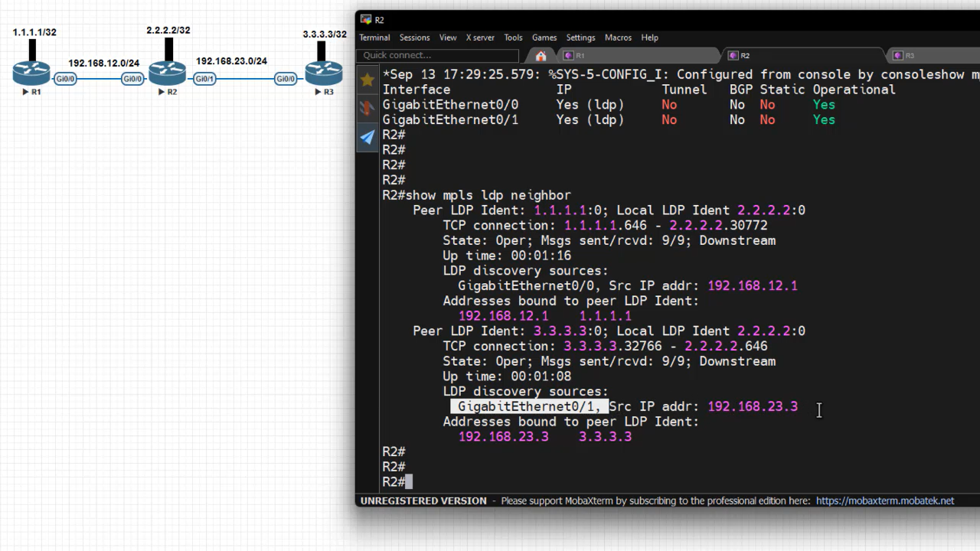Select the R2 router icon in topology

tap(168, 73)
